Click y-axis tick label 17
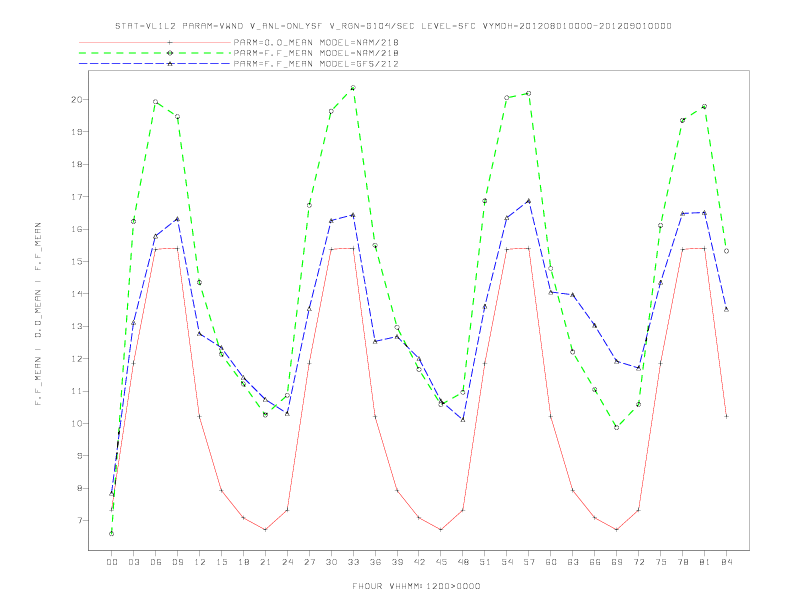 point(76,197)
